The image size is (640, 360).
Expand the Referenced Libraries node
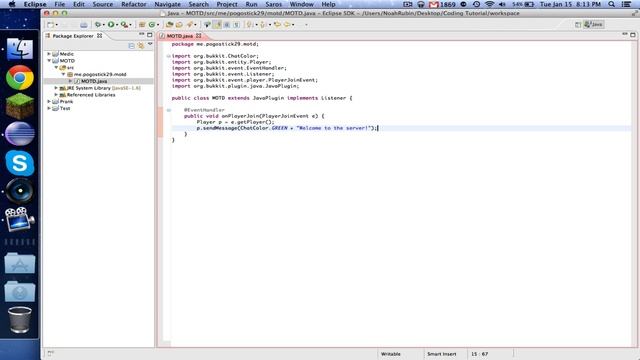pos(56,95)
